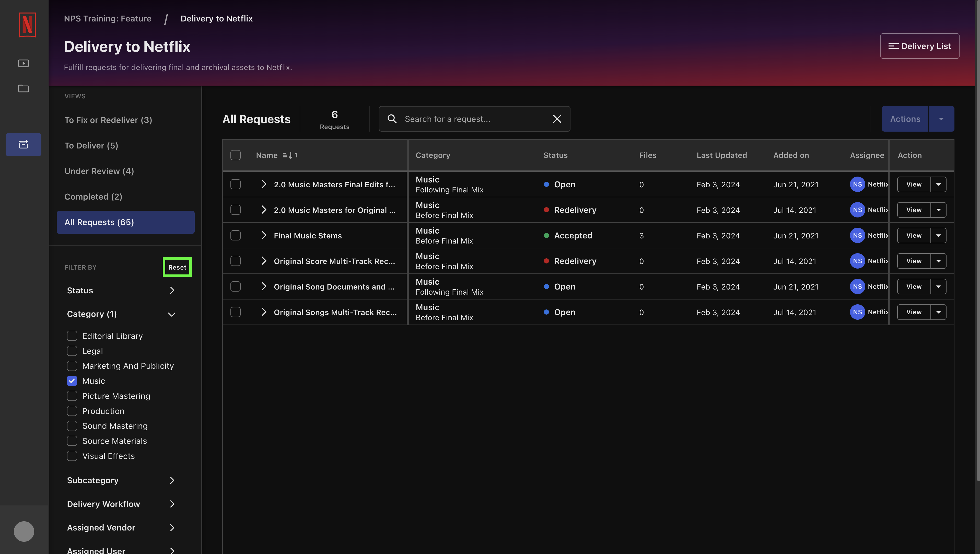Select the Final Music Stems row checkbox
Screen dimensions: 980x554
click(x=236, y=236)
